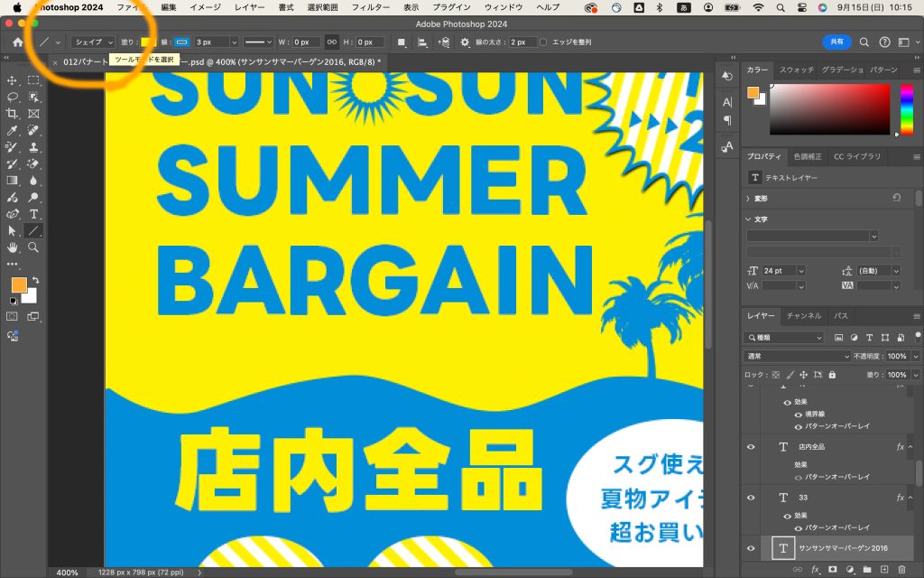Screen dimensions: 924x578
Task: Open the フィルター menu
Action: pyautogui.click(x=370, y=7)
